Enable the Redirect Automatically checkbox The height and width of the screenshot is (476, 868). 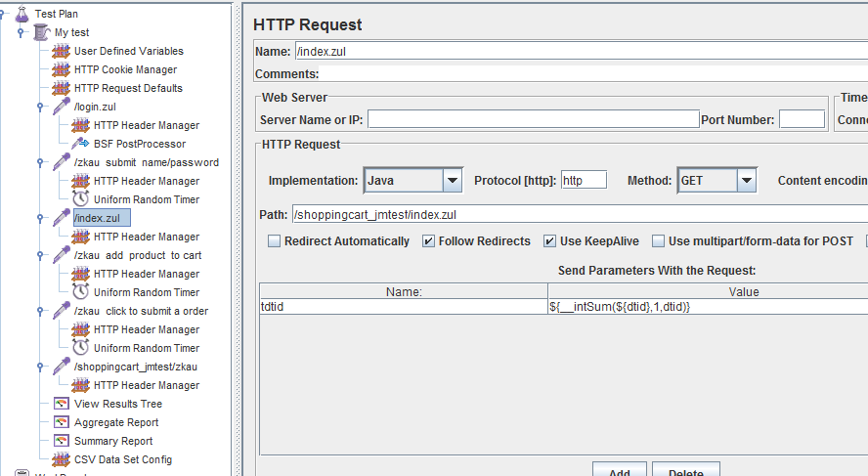point(274,240)
